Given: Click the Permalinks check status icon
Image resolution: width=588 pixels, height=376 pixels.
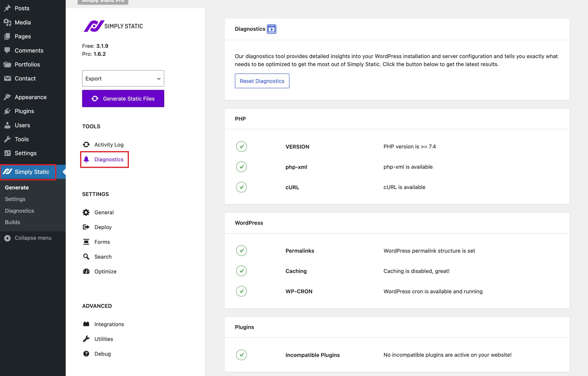Looking at the screenshot, I should tap(241, 251).
